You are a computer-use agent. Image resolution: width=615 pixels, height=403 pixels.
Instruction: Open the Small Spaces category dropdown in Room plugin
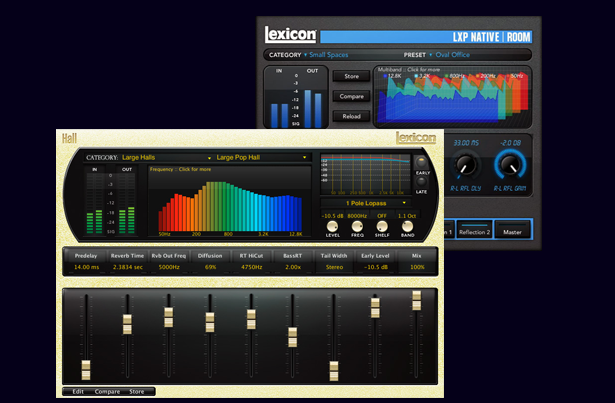coord(326,55)
